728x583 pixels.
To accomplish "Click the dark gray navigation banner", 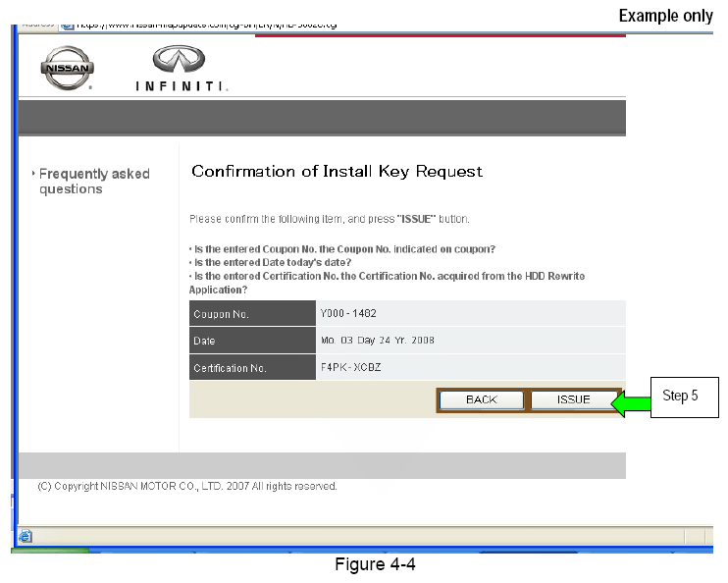I will [322, 117].
